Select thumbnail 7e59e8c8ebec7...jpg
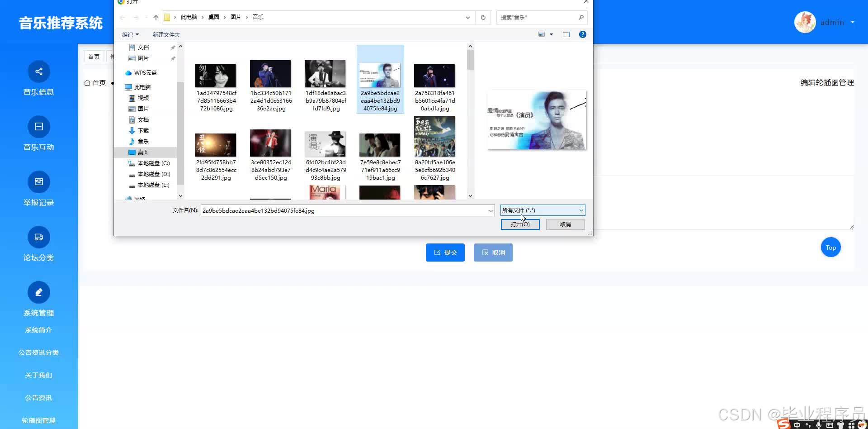The width and height of the screenshot is (868, 429). 380,145
